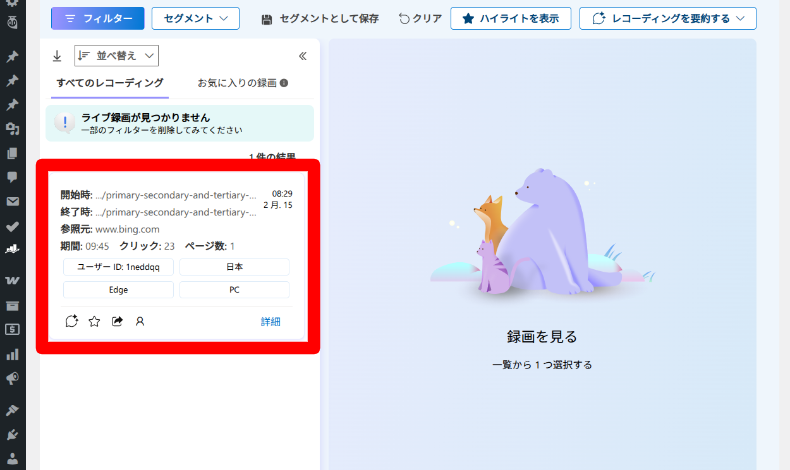Click the ライブ録画が見つかりません message
The width and height of the screenshot is (790, 470).
tap(146, 117)
